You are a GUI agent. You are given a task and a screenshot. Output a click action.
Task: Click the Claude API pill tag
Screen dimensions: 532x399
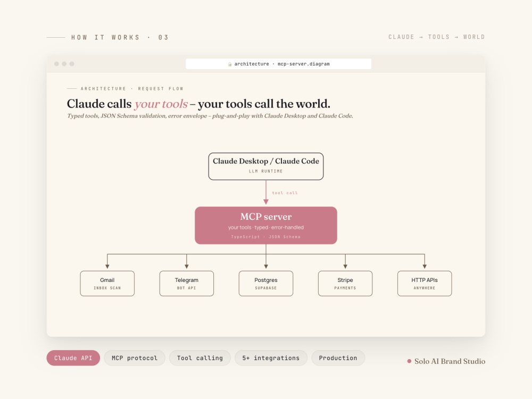coord(73,358)
